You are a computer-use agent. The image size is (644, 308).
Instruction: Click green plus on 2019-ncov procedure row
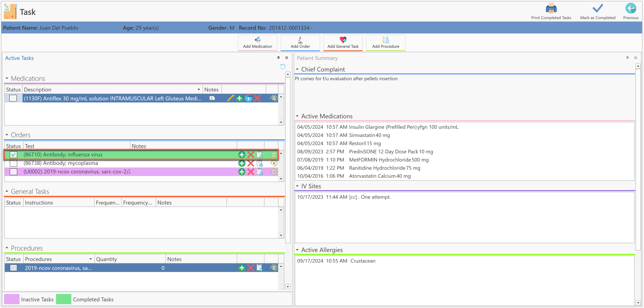[242, 268]
